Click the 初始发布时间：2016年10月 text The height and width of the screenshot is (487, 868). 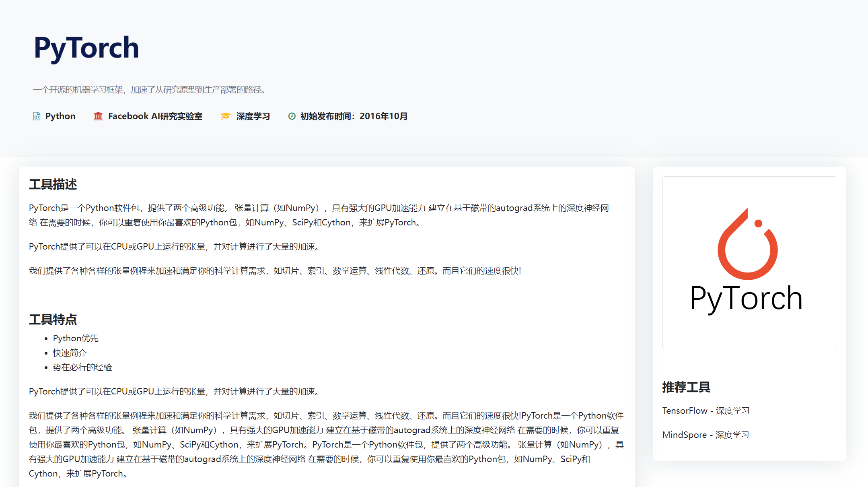click(x=354, y=116)
